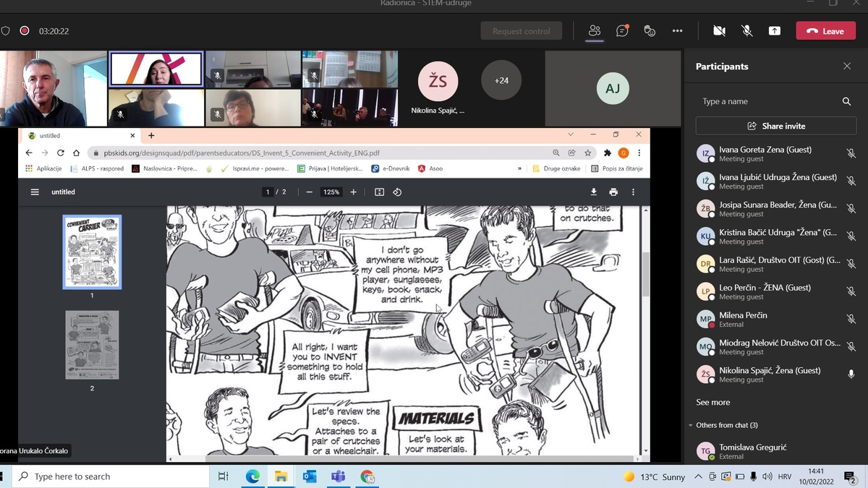The width and height of the screenshot is (868, 488).
Task: Toggle the participants panel icon in toolbar
Action: point(595,31)
